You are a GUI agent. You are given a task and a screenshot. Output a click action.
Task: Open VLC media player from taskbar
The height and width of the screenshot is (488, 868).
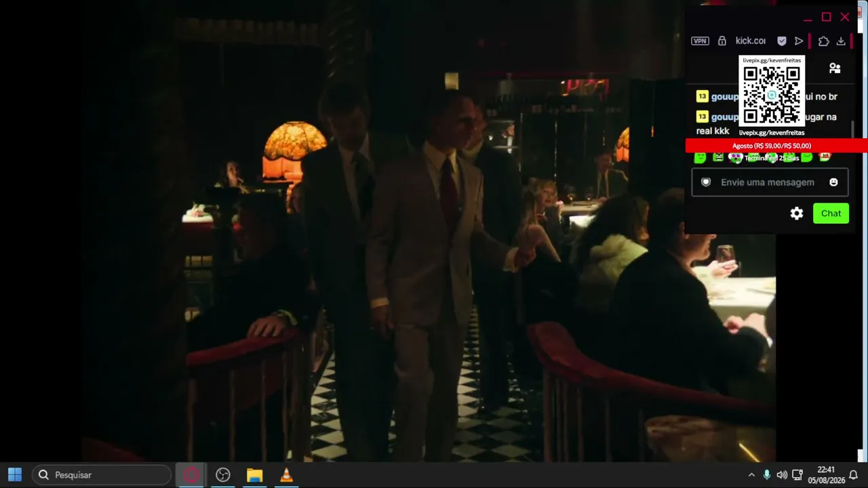click(x=286, y=475)
